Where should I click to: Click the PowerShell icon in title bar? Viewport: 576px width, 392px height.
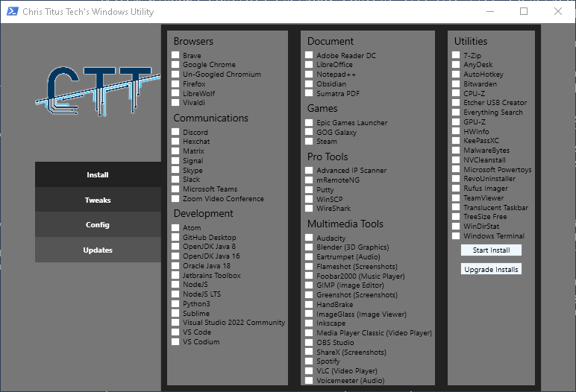(11, 12)
